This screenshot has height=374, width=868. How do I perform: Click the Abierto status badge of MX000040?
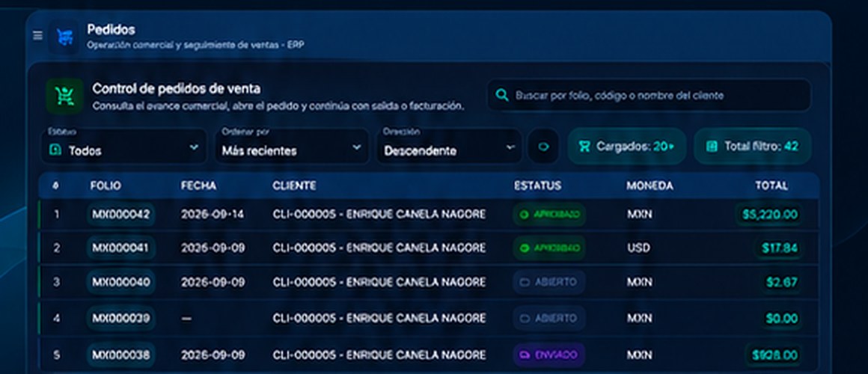(549, 283)
